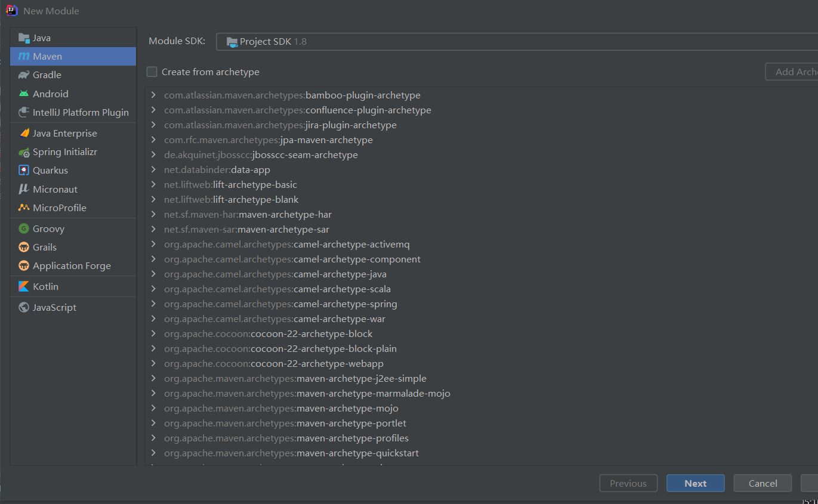Select camel-archetype-component row
This screenshot has width=818, height=504.
(x=481, y=259)
